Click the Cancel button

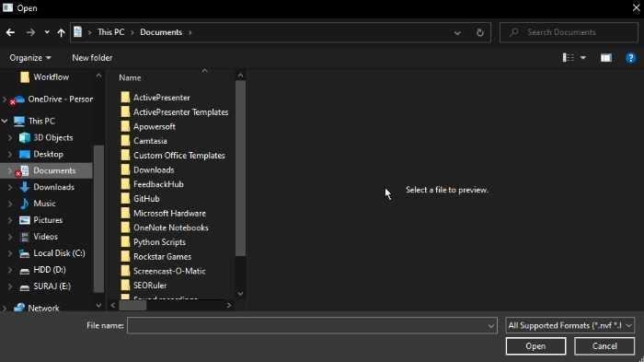(604, 346)
